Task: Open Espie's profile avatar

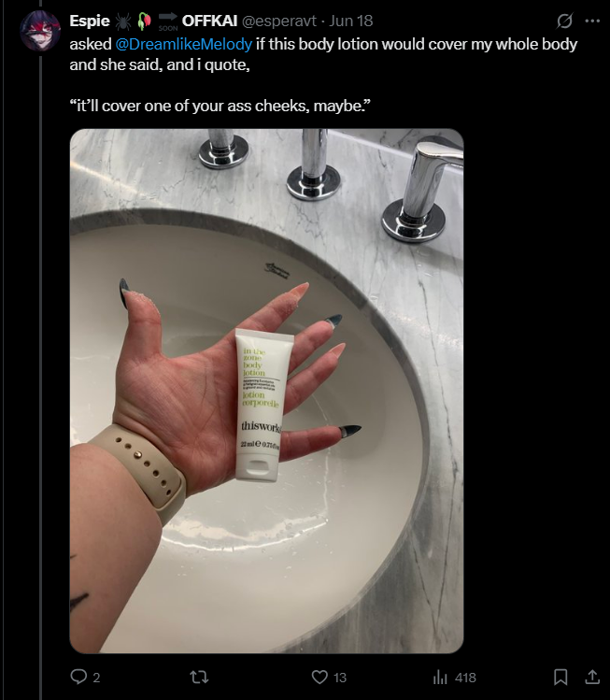Action: click(x=40, y=31)
